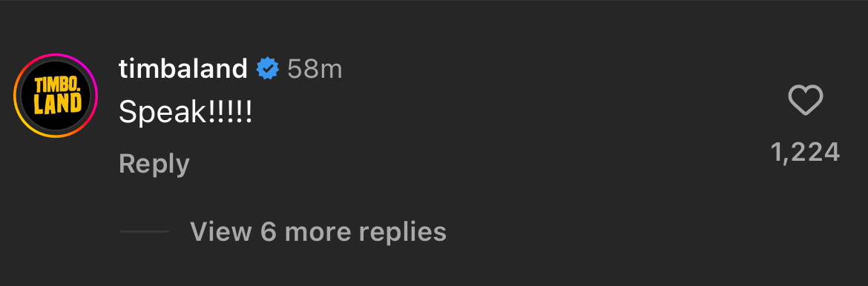Click the line before View 6 more replies
Viewport: 868px width, 286px height.
point(145,231)
